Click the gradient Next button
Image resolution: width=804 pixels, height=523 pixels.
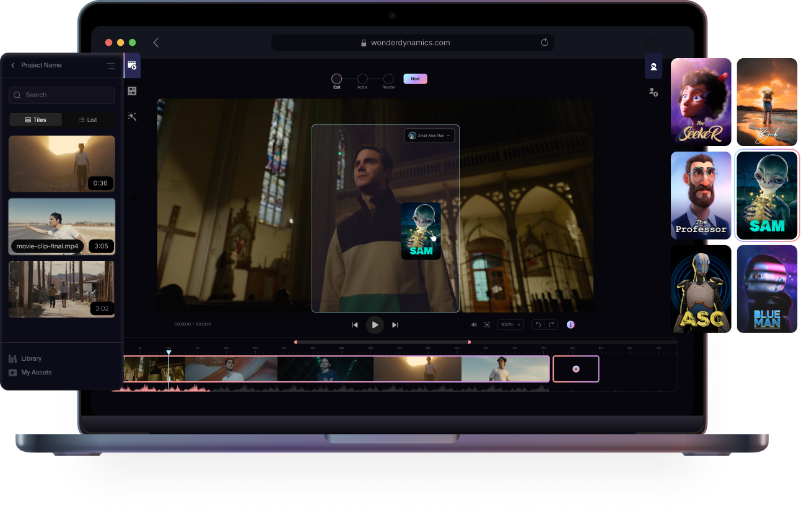pyautogui.click(x=415, y=78)
